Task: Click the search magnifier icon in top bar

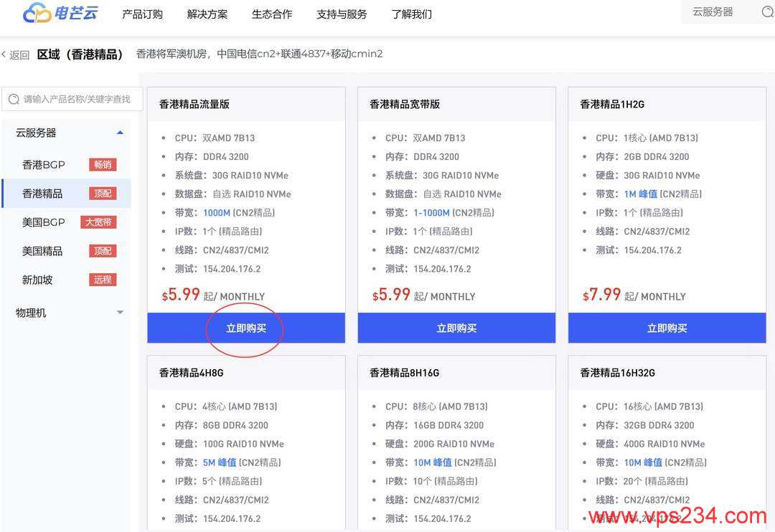Action: 767,12
